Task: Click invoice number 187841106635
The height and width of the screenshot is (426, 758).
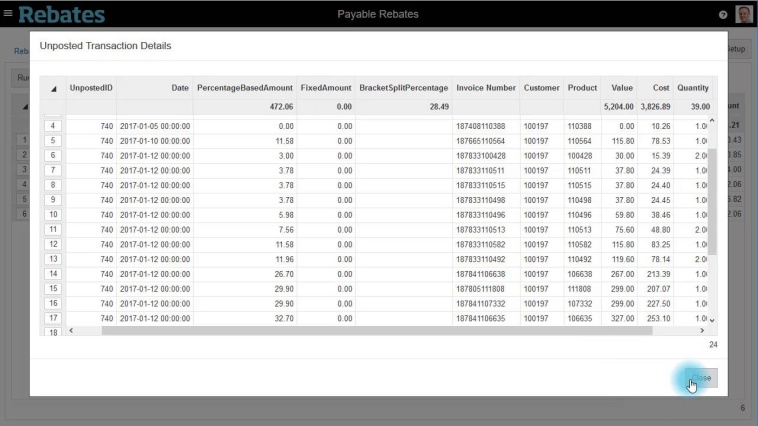Action: pyautogui.click(x=481, y=318)
